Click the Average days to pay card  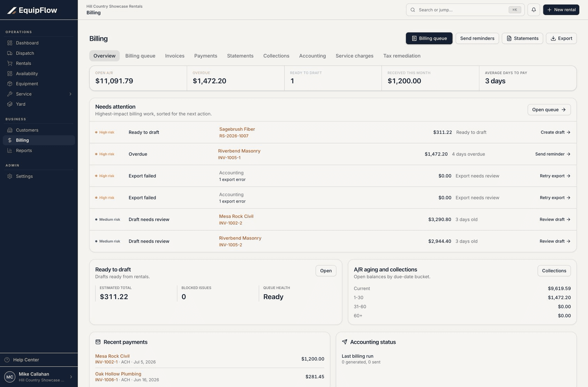[528, 78]
